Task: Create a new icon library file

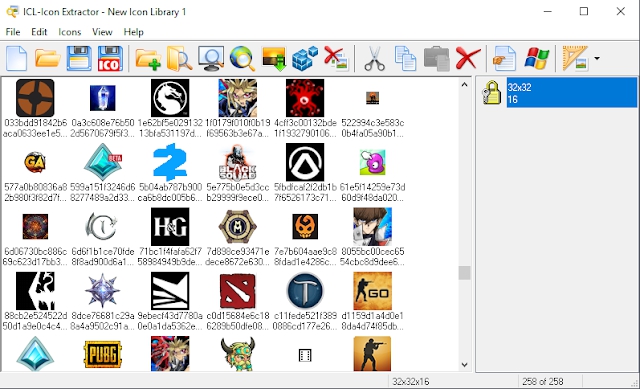Action: [x=17, y=59]
